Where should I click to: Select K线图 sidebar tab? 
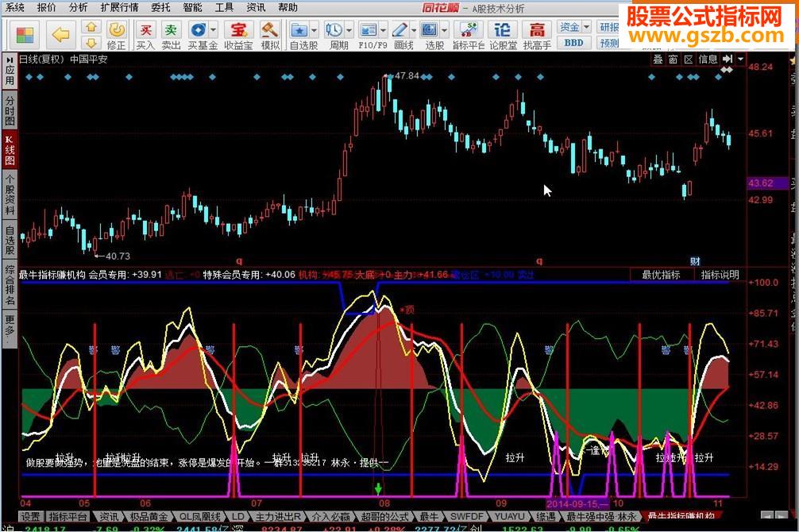[x=10, y=149]
